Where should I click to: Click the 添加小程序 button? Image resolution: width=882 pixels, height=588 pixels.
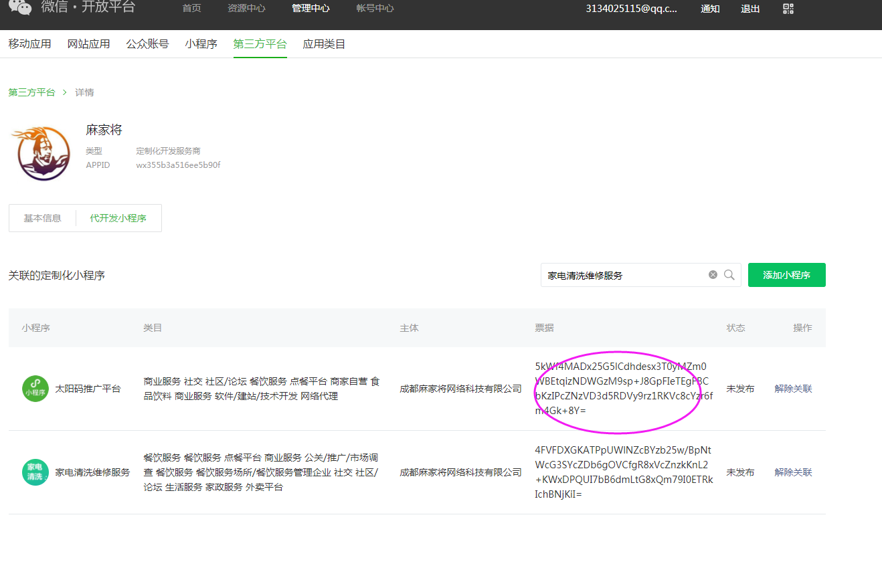pyautogui.click(x=787, y=275)
